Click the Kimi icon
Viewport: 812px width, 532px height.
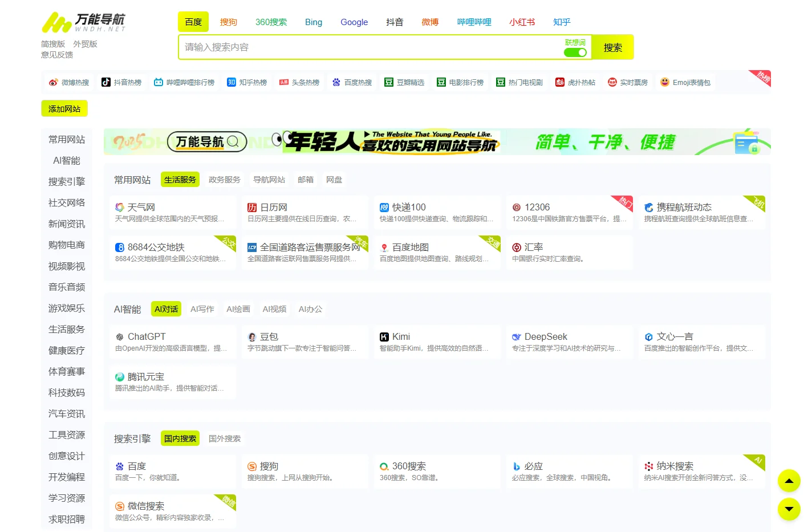click(x=384, y=337)
